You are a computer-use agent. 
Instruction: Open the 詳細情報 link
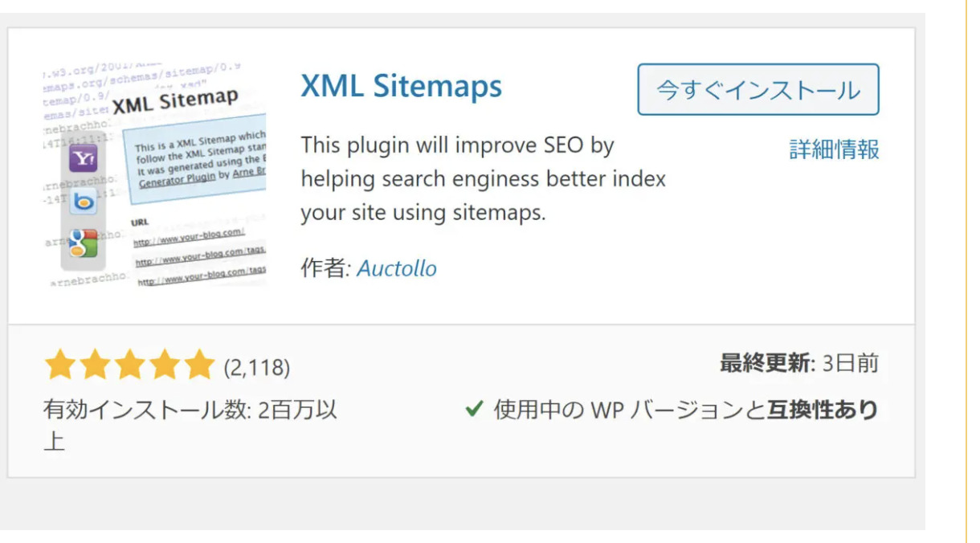point(835,149)
